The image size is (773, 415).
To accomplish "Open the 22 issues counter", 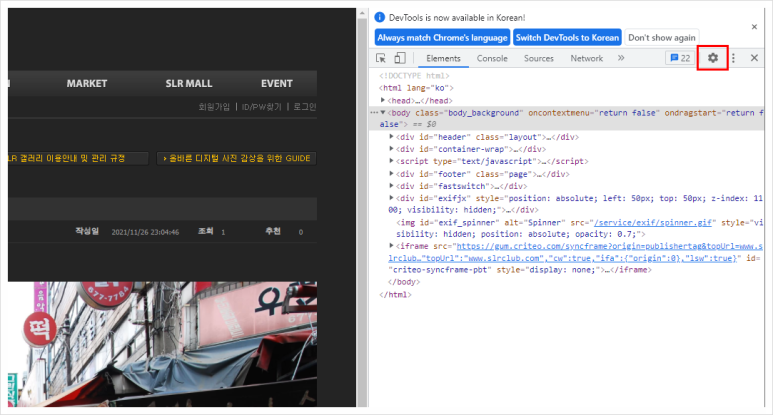I will tap(680, 58).
